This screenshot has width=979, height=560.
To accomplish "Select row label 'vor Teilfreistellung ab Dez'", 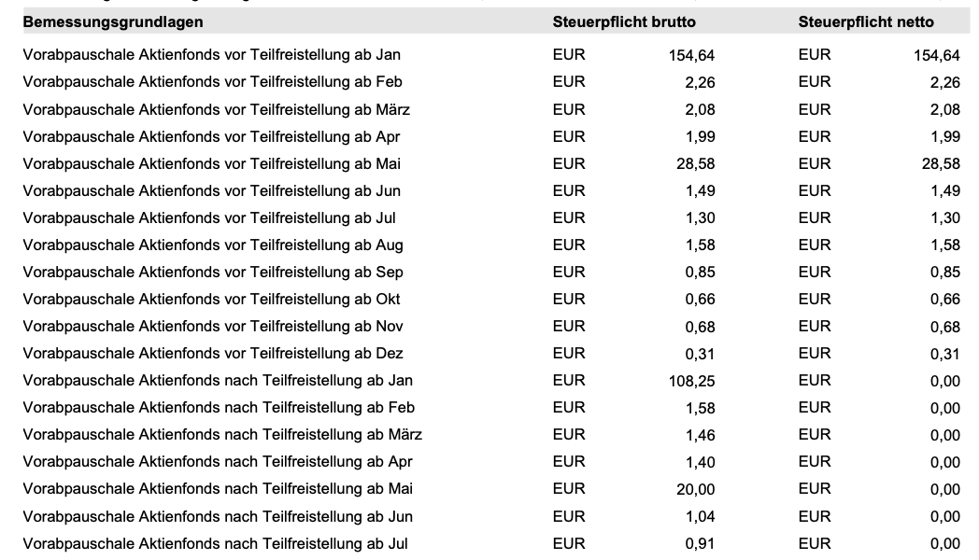I will pyautogui.click(x=213, y=354).
